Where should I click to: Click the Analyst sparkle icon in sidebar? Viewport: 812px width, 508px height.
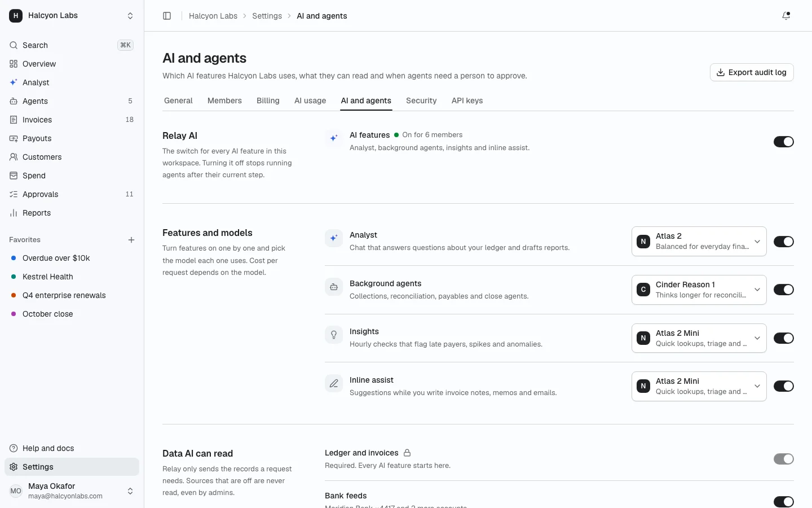pos(14,82)
